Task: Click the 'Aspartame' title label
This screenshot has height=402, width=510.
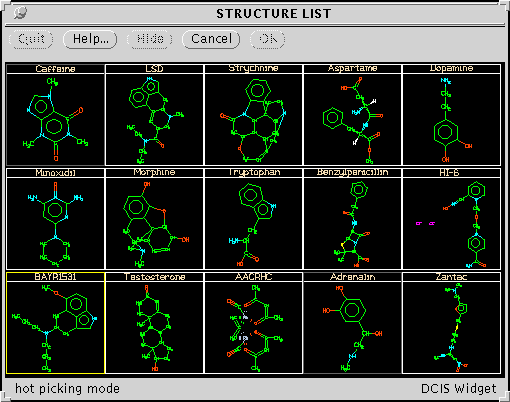Action: tap(352, 68)
